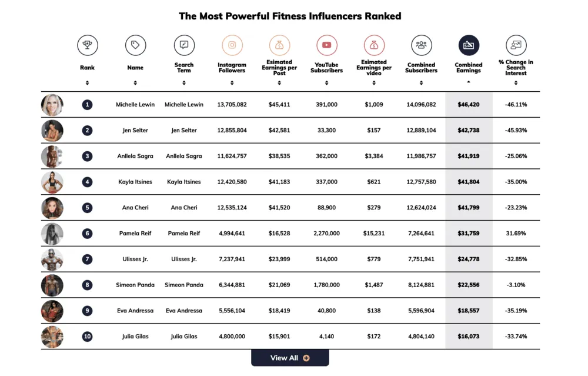
Task: Toggle the % Change in Search Interest sort
Action: pos(516,83)
